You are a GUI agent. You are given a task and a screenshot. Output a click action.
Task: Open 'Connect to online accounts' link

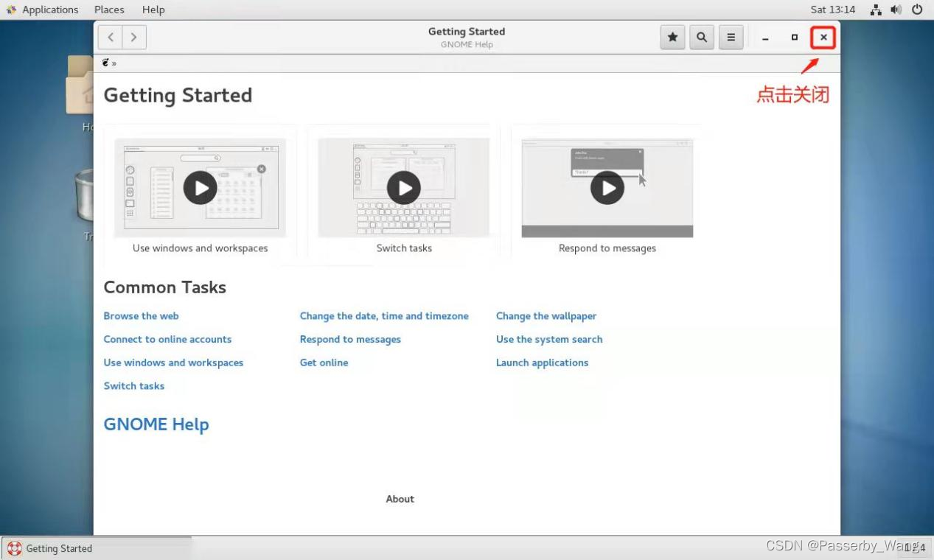click(x=167, y=340)
